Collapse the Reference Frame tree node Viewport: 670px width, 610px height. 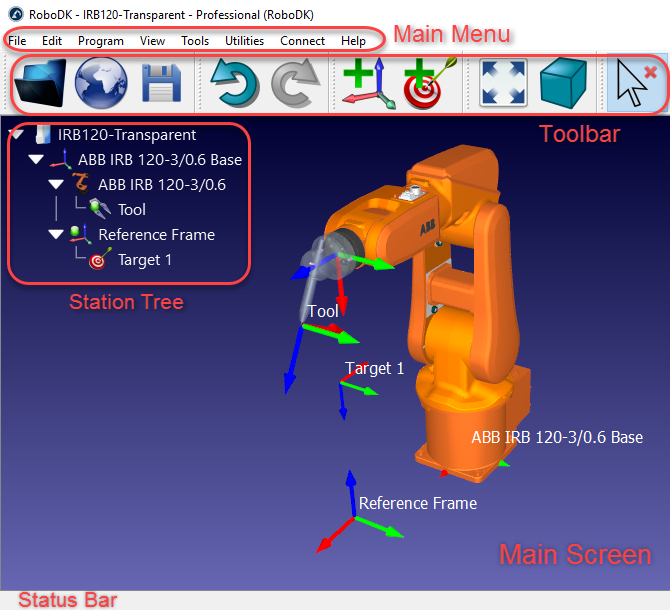[x=56, y=235]
